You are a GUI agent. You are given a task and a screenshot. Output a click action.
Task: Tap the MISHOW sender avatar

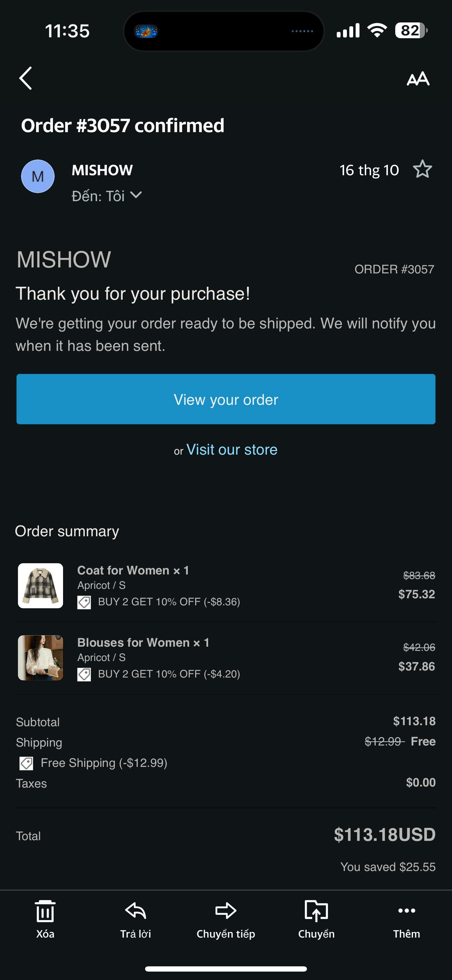(38, 176)
